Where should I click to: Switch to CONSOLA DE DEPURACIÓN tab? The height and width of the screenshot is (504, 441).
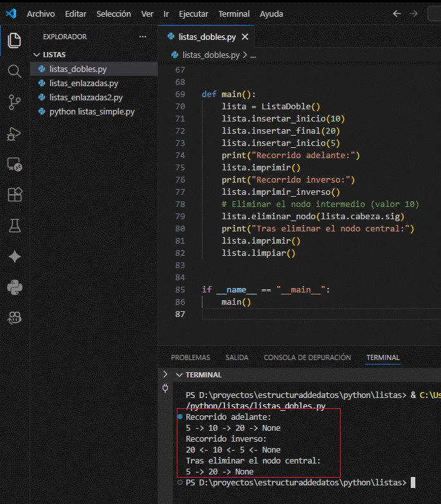307,357
